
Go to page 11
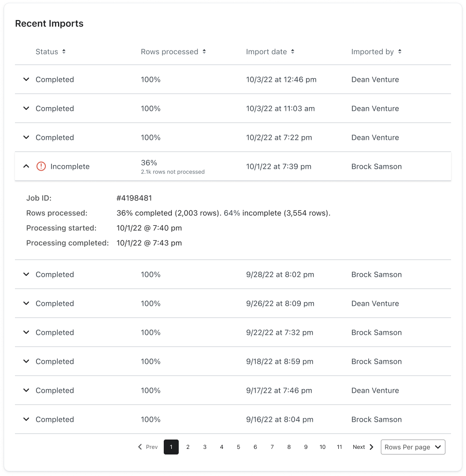(339, 447)
